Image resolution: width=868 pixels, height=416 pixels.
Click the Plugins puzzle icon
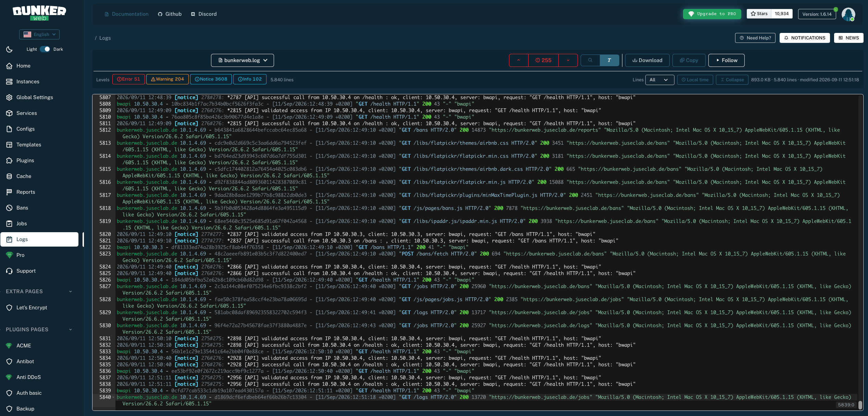point(9,161)
